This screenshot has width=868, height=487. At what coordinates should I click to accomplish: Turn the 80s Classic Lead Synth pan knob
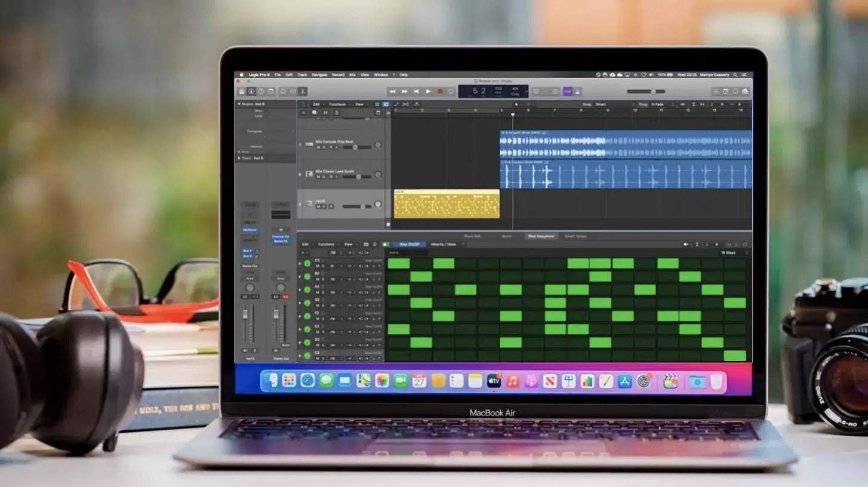click(x=378, y=174)
